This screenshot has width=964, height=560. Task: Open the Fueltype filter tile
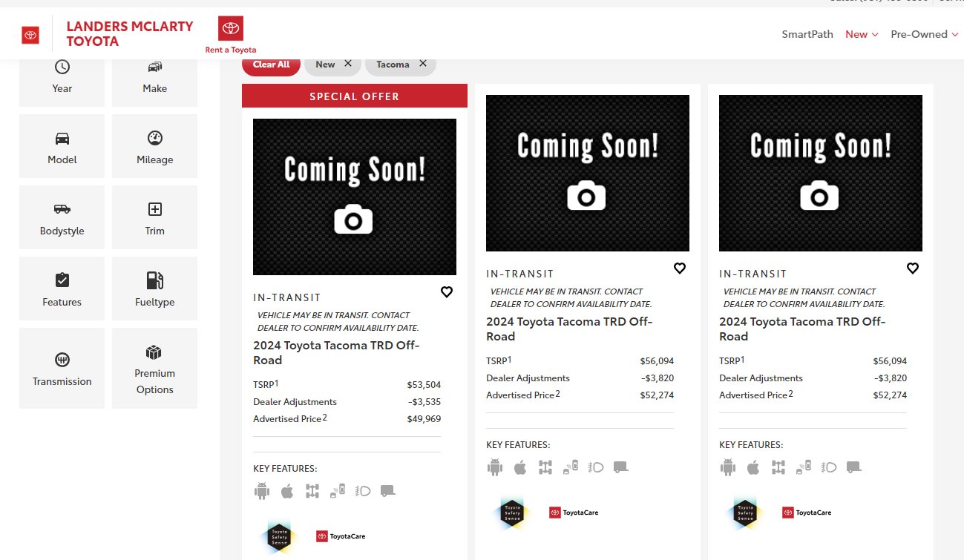coord(154,289)
